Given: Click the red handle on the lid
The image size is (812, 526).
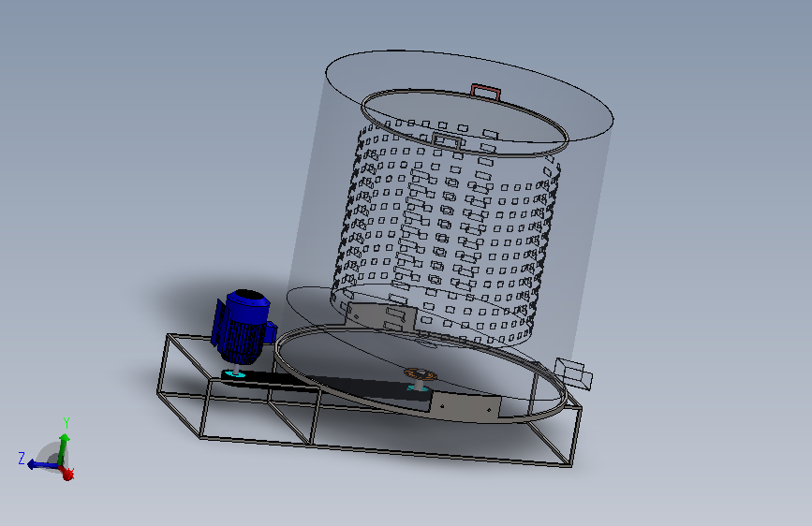Looking at the screenshot, I should point(486,92).
